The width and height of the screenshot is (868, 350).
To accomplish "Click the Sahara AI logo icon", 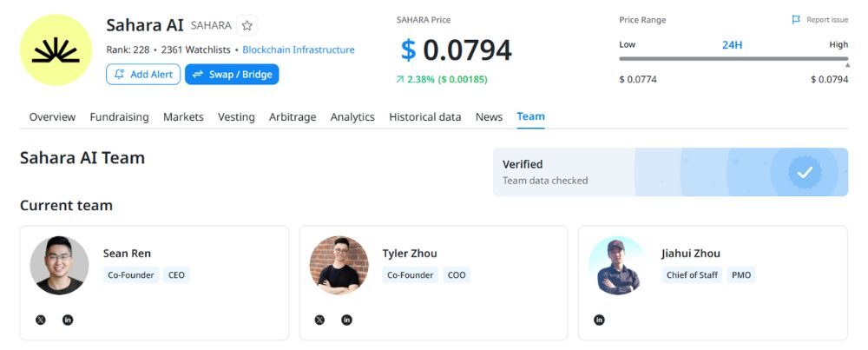I will (x=56, y=50).
